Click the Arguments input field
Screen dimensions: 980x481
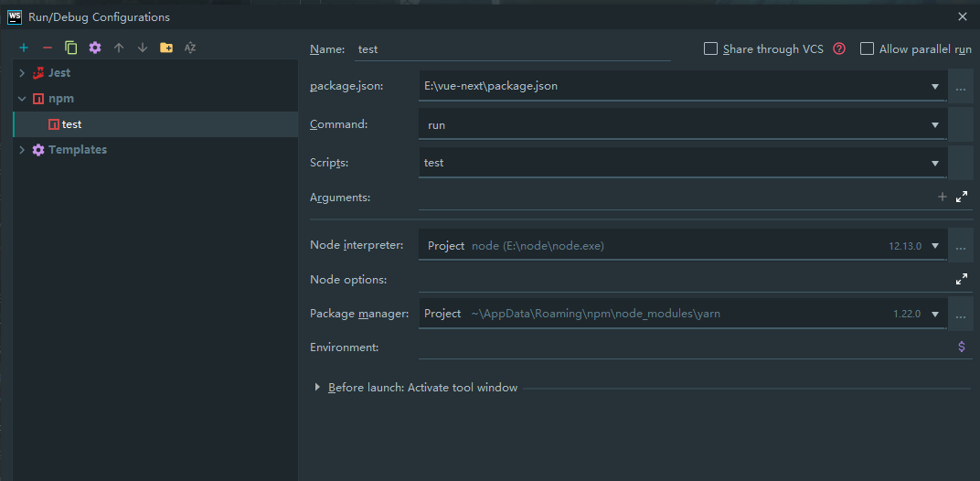pos(676,197)
